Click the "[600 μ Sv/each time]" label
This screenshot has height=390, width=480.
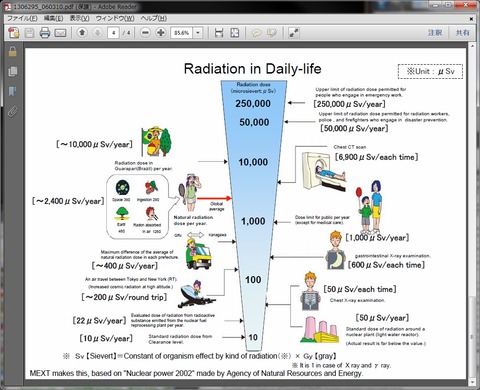(x=386, y=265)
